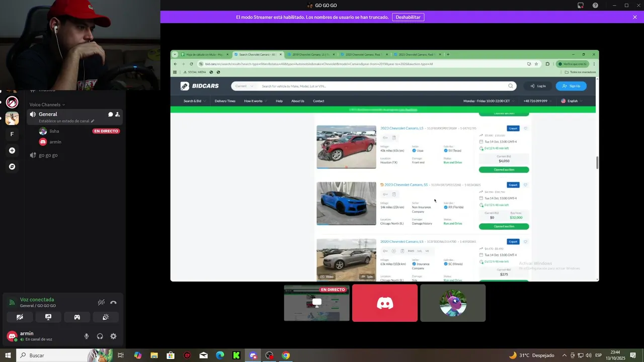Viewport: 644px width, 362px height.
Task: Select the blue Camaro SS thumbnail
Action: (x=346, y=204)
